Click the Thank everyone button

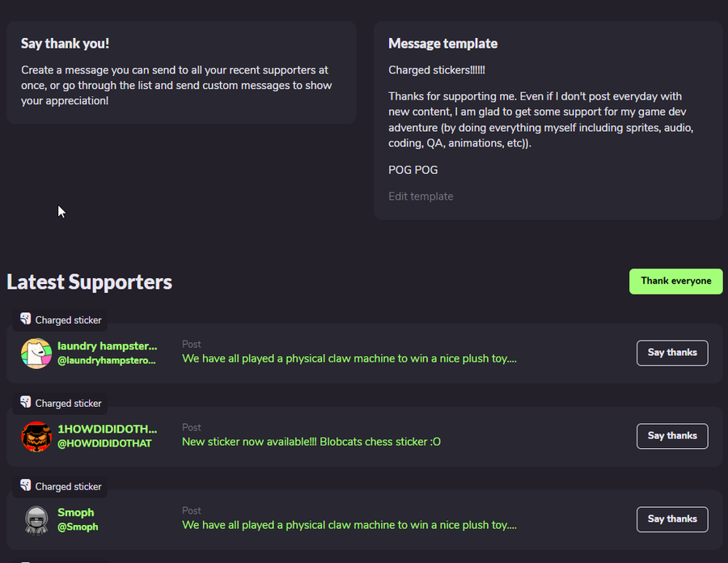click(675, 281)
